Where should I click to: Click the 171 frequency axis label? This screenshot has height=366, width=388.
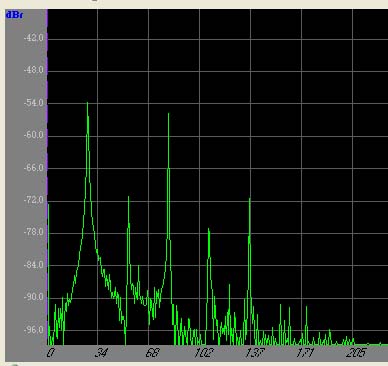tap(305, 353)
